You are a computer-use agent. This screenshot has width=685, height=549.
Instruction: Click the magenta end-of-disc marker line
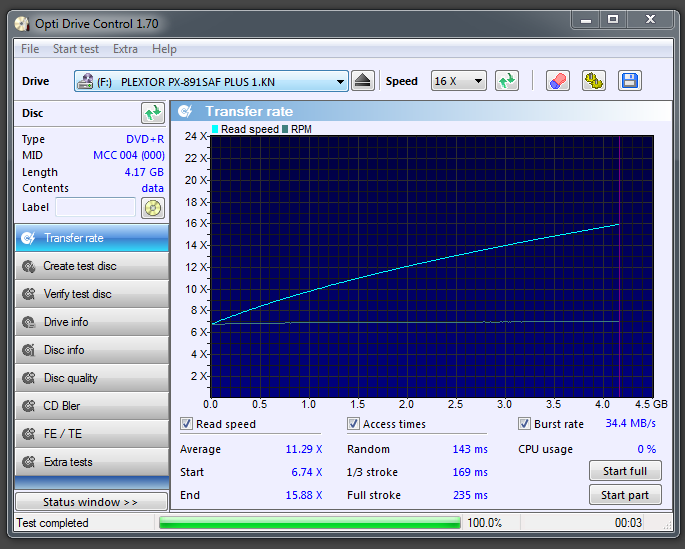(619, 266)
